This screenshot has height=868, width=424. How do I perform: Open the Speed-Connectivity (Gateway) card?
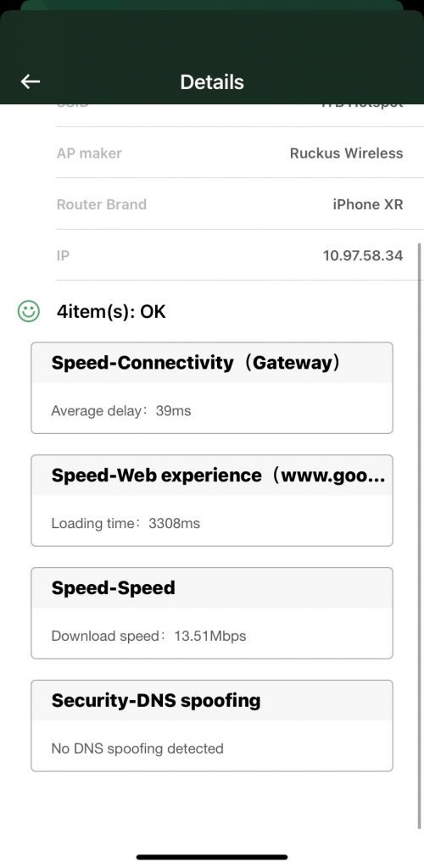click(x=212, y=387)
